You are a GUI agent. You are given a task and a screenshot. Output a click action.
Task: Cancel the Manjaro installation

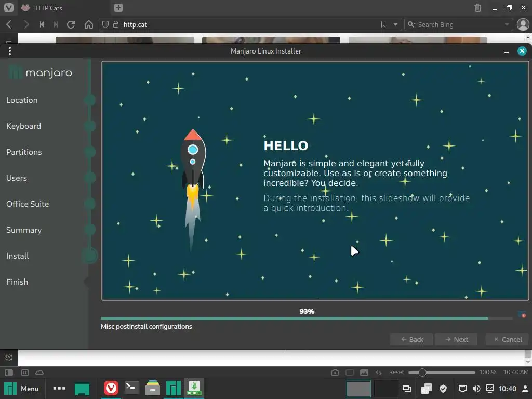point(508,339)
